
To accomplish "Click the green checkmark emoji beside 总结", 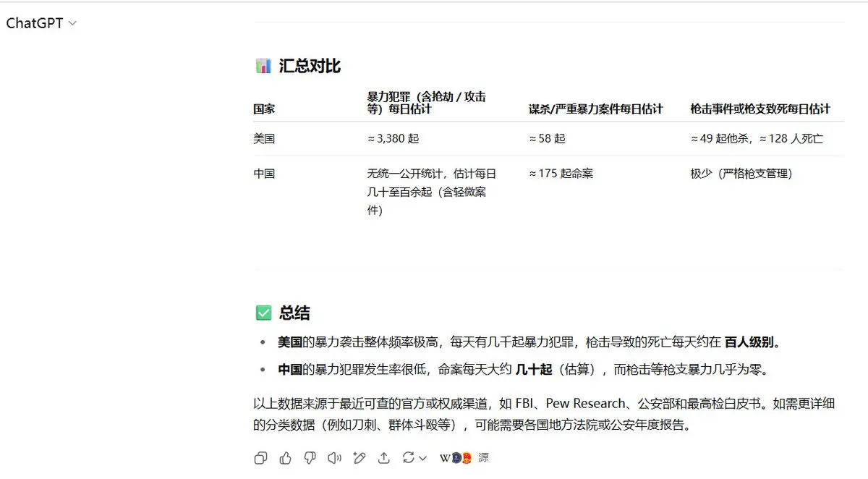I will pos(263,313).
